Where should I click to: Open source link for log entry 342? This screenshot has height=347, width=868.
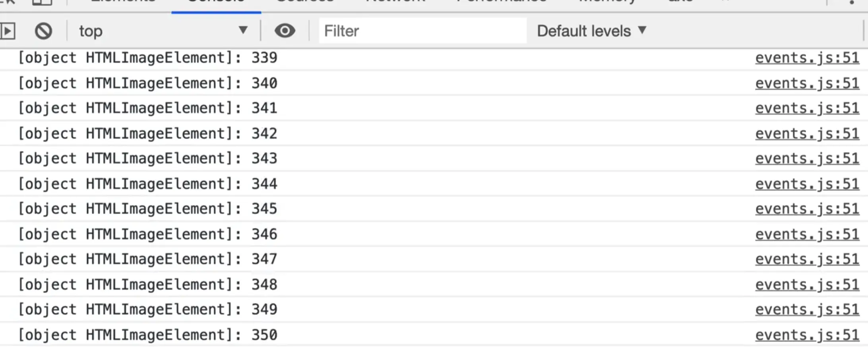807,133
